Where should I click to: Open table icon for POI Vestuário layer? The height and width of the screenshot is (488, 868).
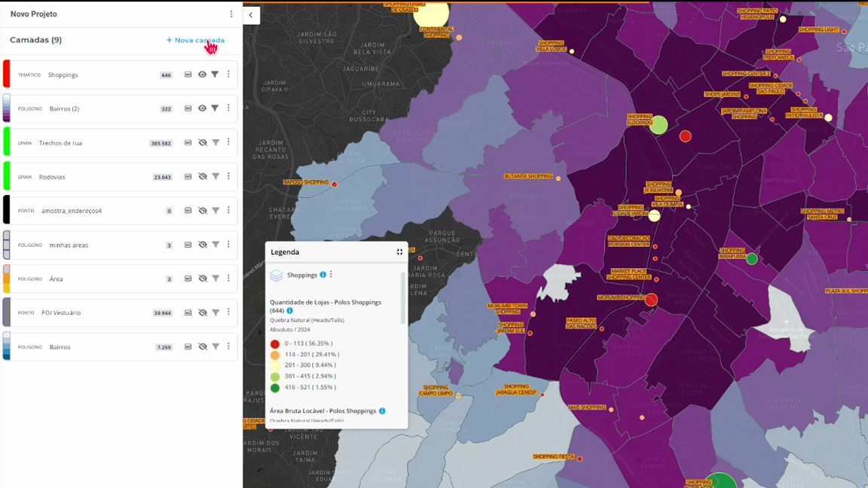tap(188, 313)
